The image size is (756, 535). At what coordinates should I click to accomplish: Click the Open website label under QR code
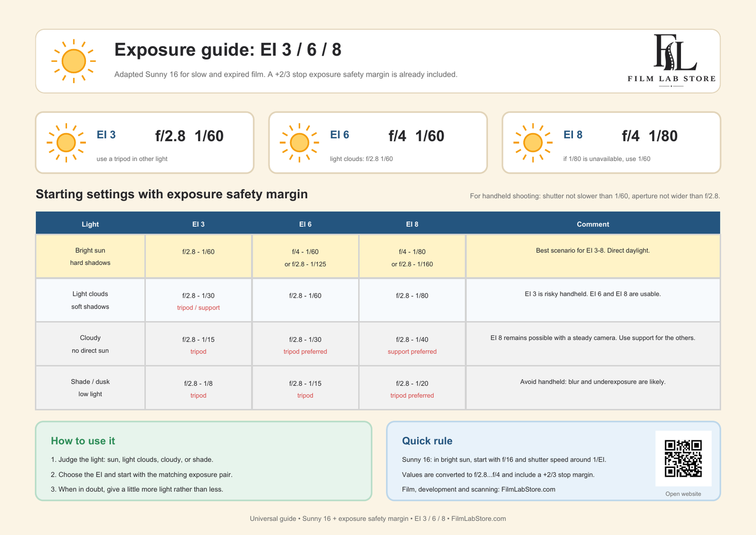[x=683, y=494]
